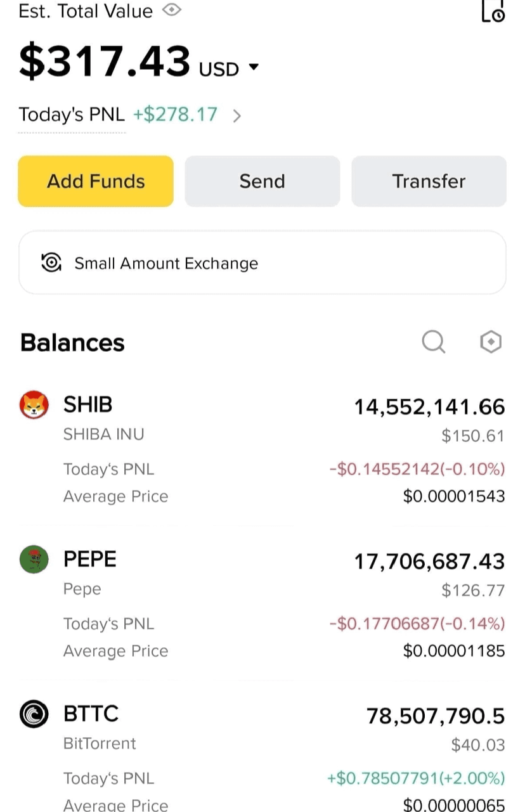This screenshot has height=812, width=525.
Task: Tap the Transfer button
Action: point(429,181)
